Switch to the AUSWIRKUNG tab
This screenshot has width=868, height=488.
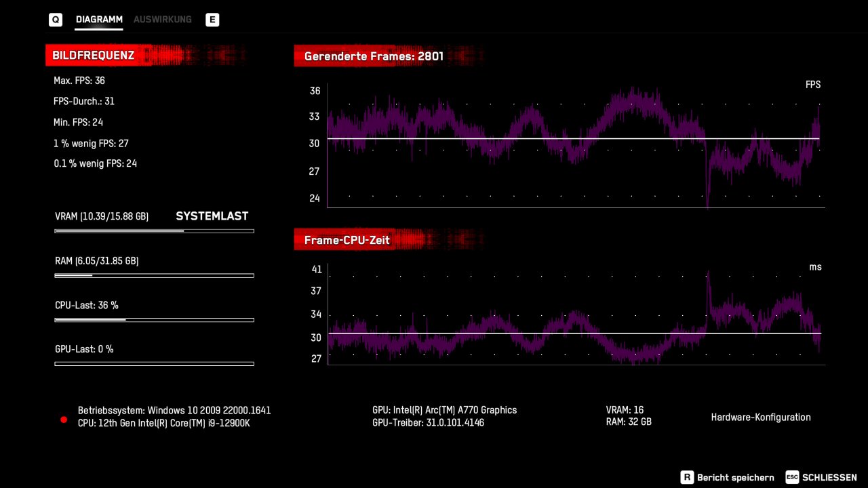163,20
